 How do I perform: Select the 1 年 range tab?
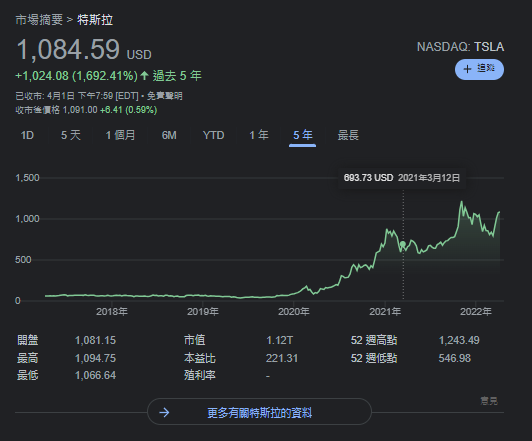(259, 135)
